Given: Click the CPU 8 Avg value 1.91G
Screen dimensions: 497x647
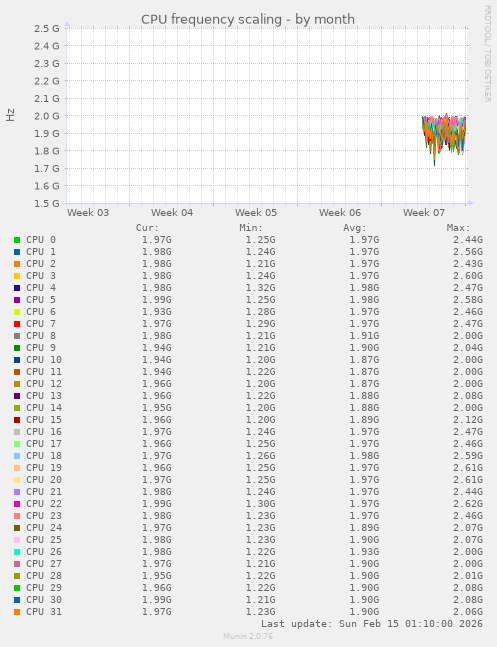Looking at the screenshot, I should click(x=364, y=336).
